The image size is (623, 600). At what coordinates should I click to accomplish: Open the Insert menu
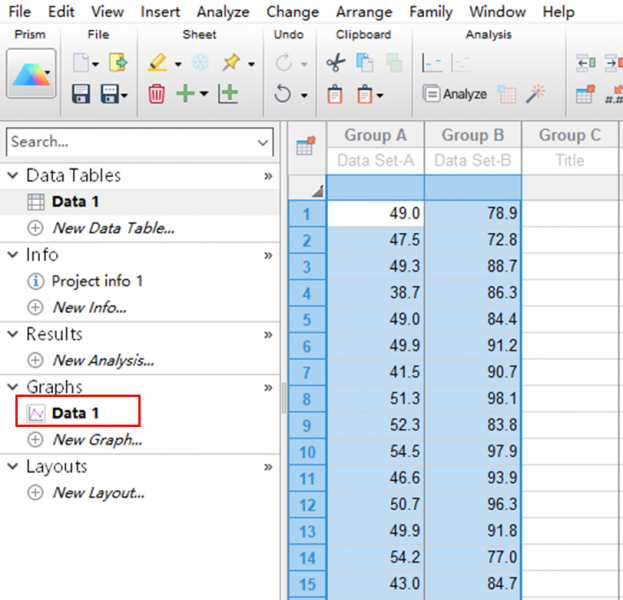click(x=160, y=12)
